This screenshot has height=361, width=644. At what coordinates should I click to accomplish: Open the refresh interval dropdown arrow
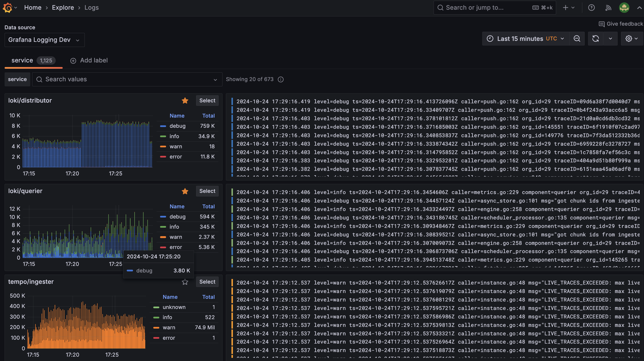click(x=610, y=38)
